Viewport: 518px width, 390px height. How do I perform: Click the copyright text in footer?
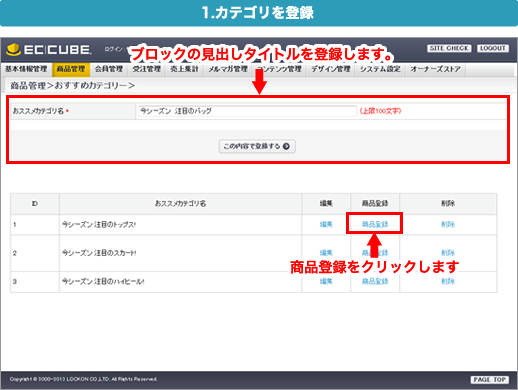point(83,379)
